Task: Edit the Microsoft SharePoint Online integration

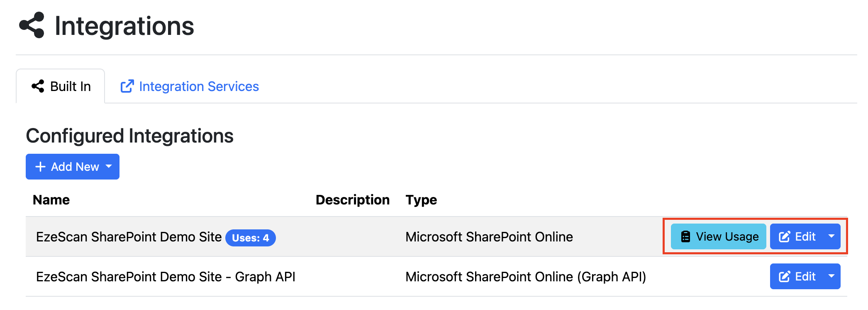Action: (797, 236)
